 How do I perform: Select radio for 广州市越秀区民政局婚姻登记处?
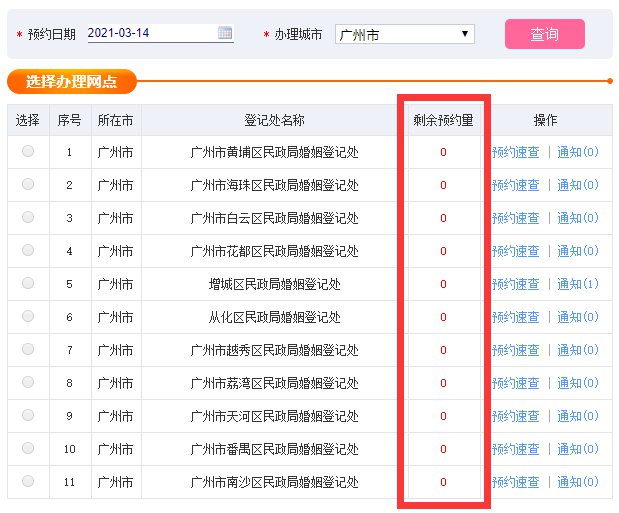click(28, 349)
